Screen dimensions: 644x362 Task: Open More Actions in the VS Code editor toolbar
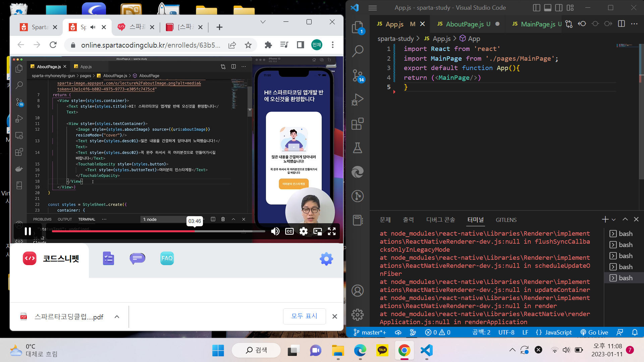tap(634, 24)
